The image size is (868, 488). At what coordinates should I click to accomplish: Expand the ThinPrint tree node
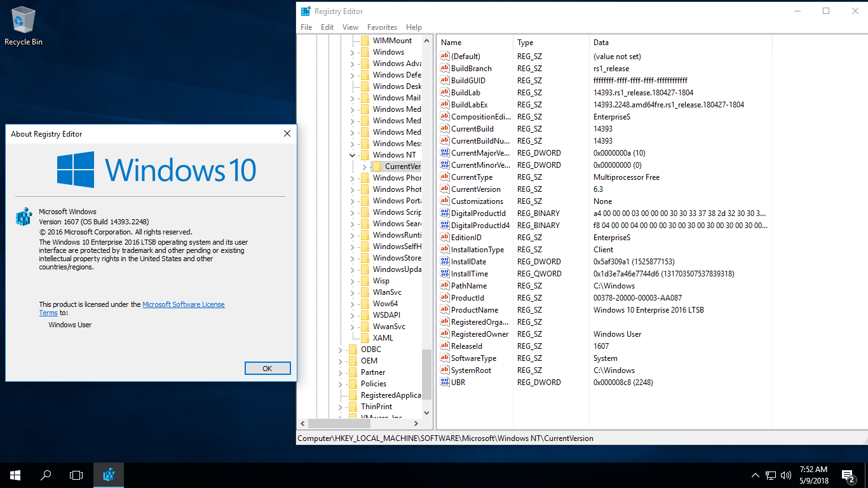click(341, 407)
